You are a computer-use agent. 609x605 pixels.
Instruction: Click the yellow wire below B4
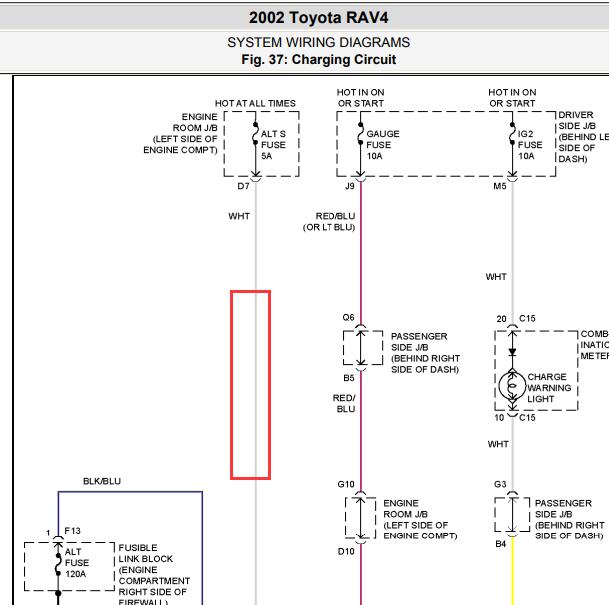coord(512,571)
